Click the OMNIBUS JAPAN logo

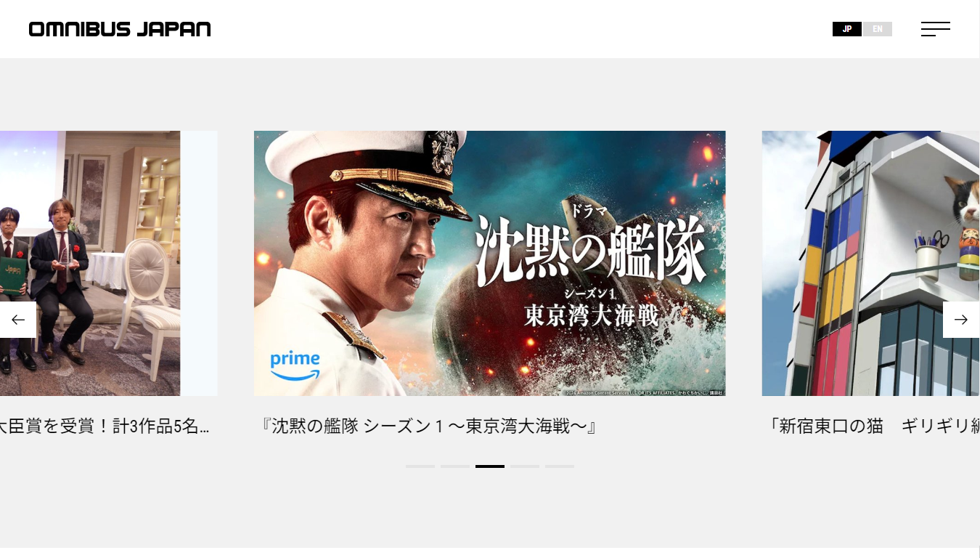120,29
